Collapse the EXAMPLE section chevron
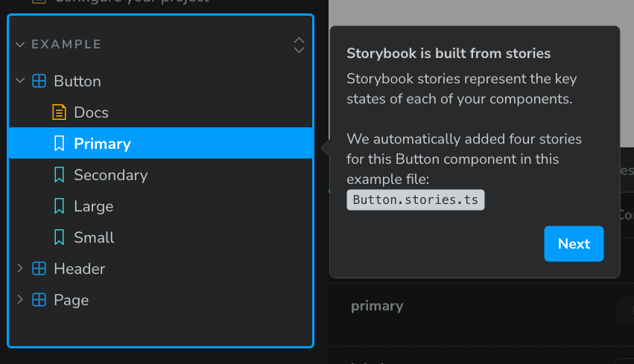 click(x=20, y=45)
